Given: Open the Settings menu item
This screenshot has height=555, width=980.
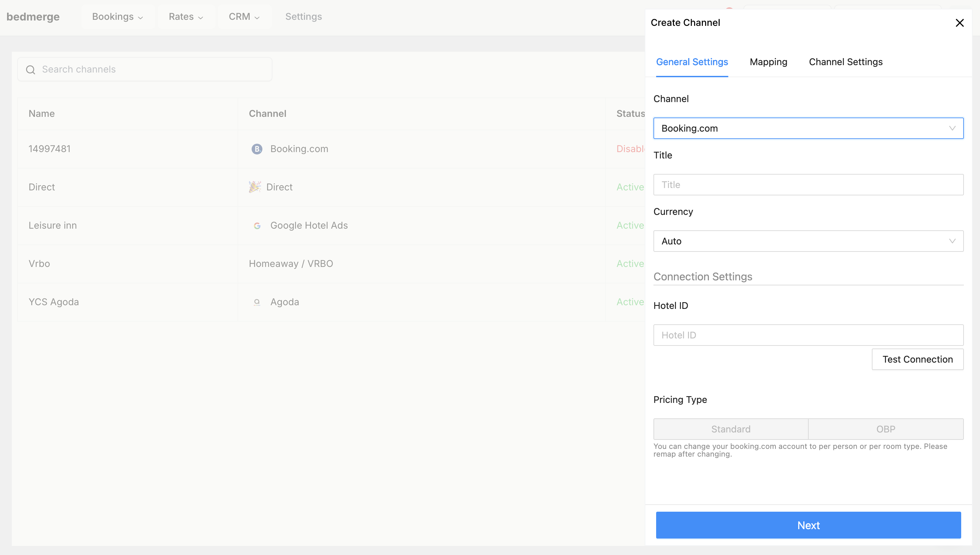Looking at the screenshot, I should pyautogui.click(x=303, y=16).
